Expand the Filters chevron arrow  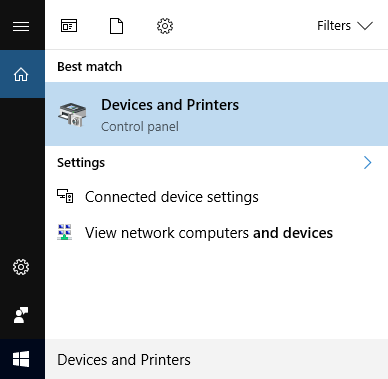coord(365,26)
